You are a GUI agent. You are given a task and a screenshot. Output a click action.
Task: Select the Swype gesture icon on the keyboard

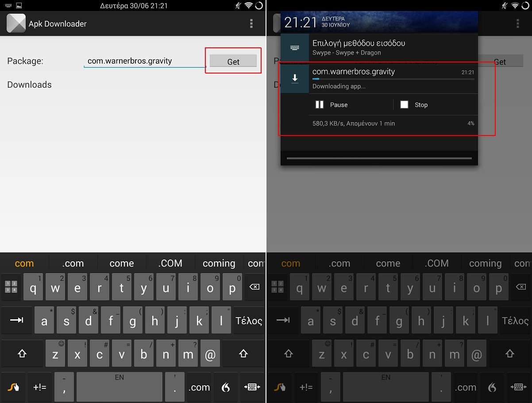[x=13, y=387]
